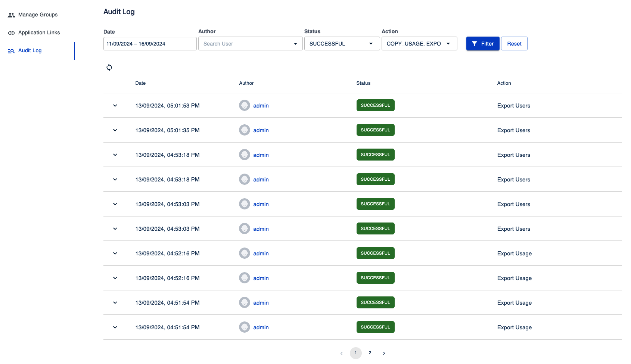Click the blue Filter button

(482, 44)
